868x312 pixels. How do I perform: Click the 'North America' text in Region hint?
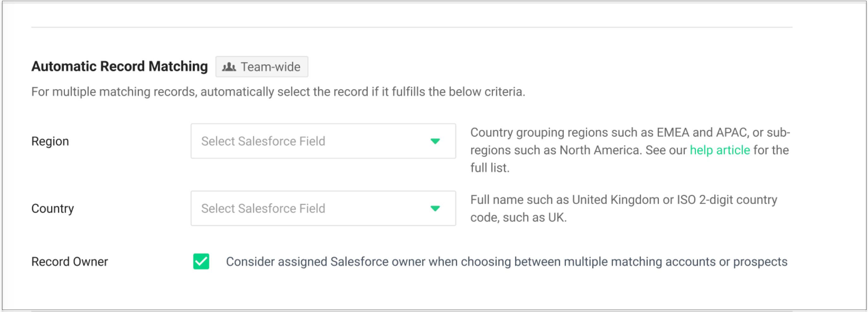click(x=600, y=150)
